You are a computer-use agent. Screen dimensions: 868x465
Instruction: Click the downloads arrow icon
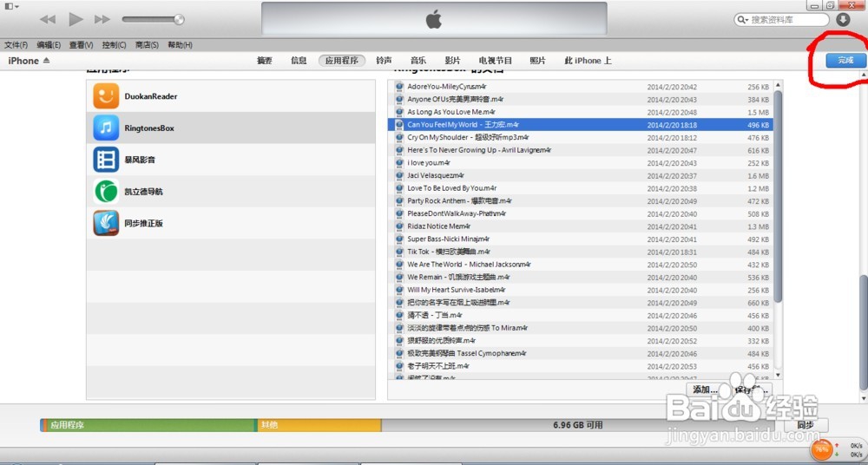(843, 19)
